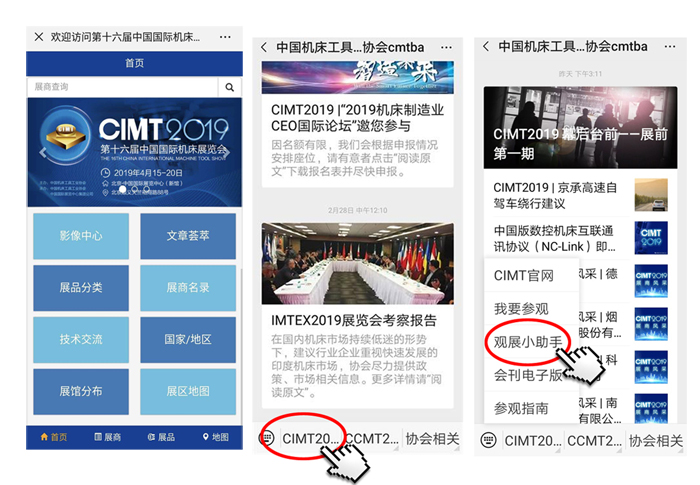700x485 pixels.
Task: Expand the 协会相关 menu in the middle chat
Action: pyautogui.click(x=432, y=437)
